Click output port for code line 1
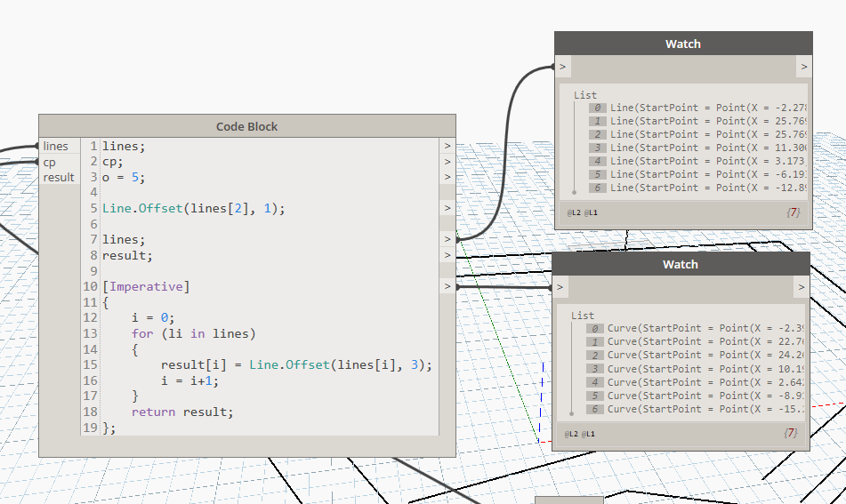The height and width of the screenshot is (504, 846). (447, 146)
